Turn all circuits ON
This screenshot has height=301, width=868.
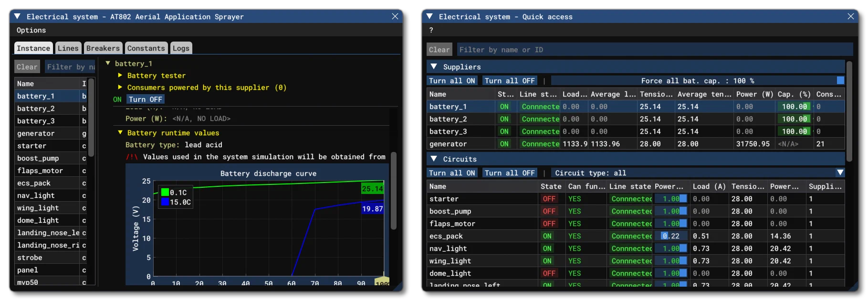tap(452, 173)
